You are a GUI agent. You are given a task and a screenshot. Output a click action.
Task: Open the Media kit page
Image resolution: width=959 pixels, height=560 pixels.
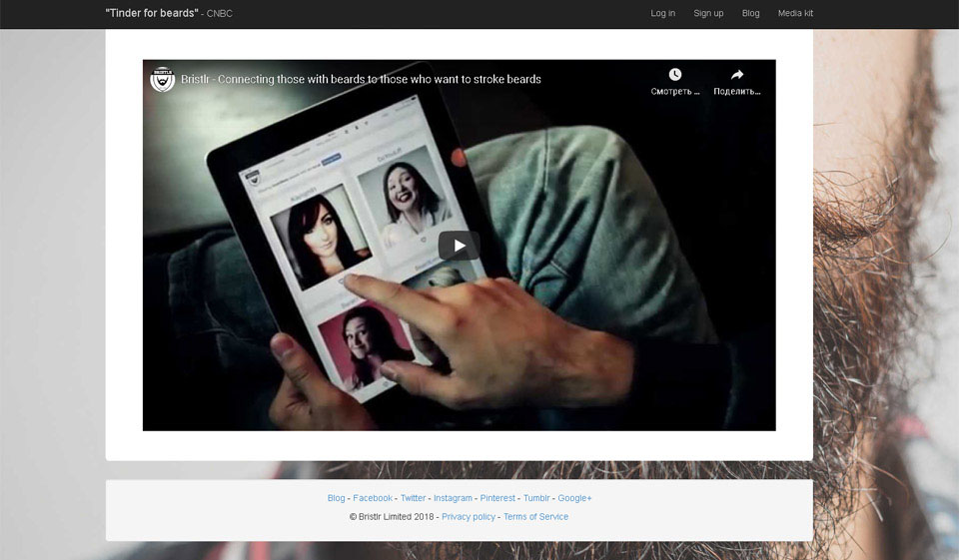[x=795, y=13]
